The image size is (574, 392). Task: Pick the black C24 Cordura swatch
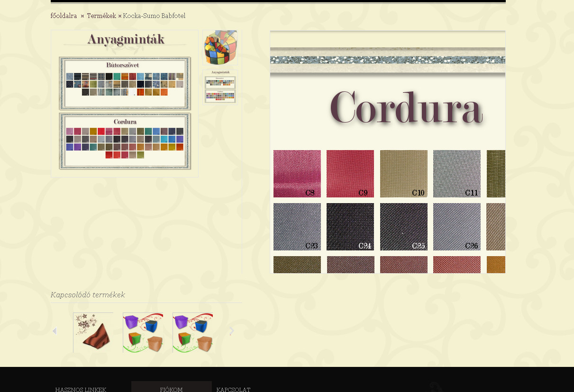(x=350, y=227)
